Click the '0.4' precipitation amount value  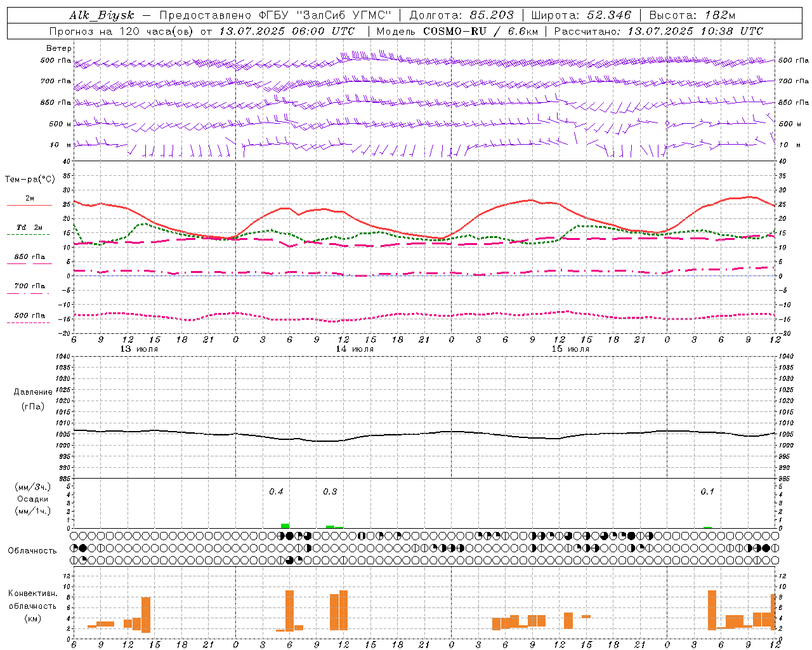click(x=276, y=492)
